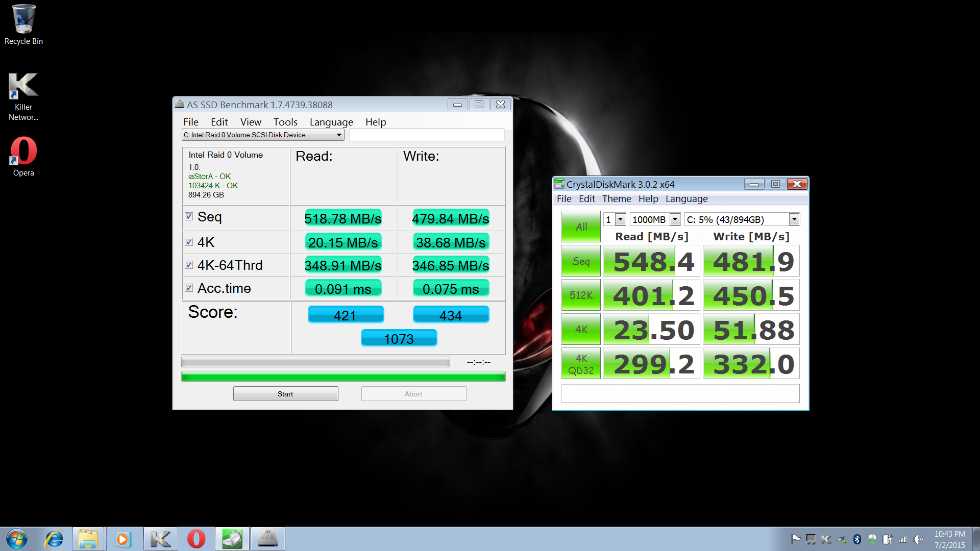Open Language menu in CrystalDiskMark

coord(687,198)
